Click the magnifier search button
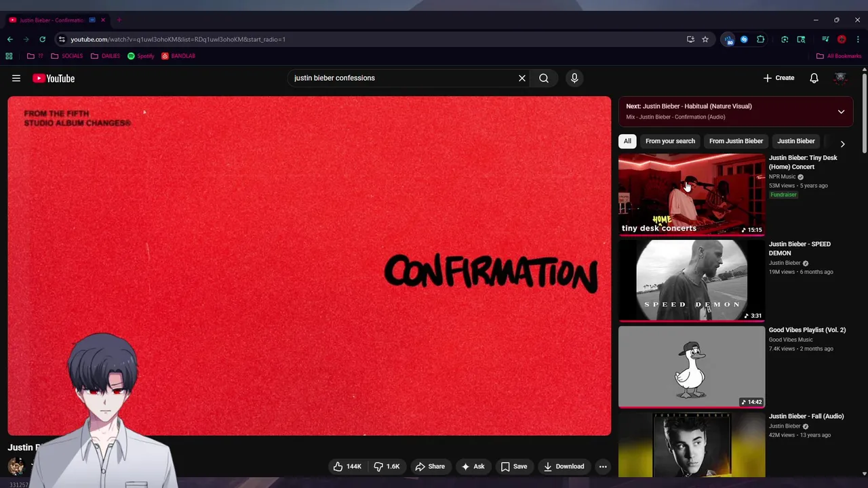 544,78
